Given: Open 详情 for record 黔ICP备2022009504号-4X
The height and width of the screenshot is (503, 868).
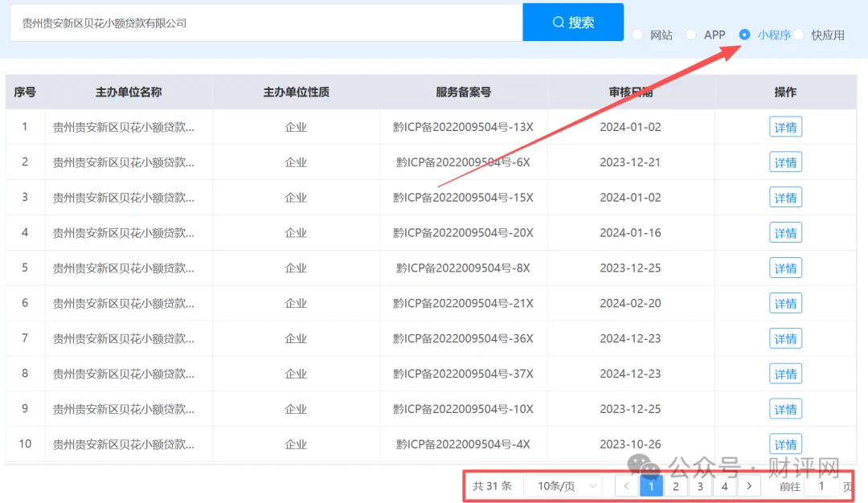Looking at the screenshot, I should pos(785,444).
